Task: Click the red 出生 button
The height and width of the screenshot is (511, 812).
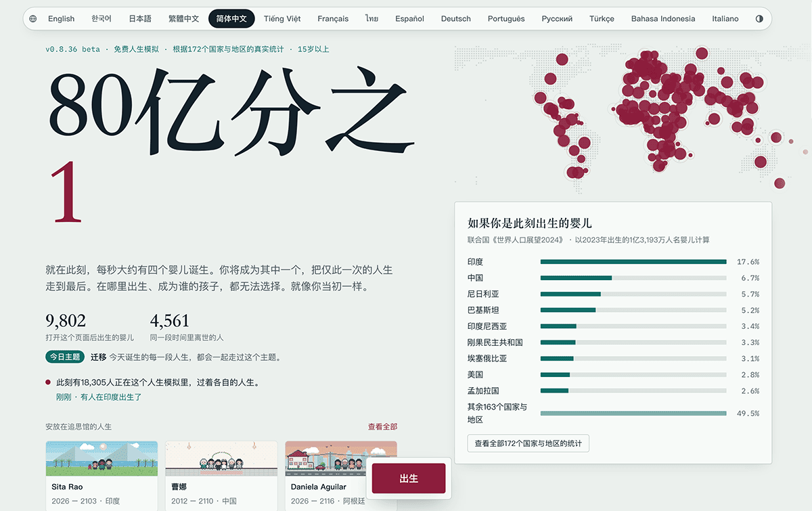Action: (x=409, y=479)
